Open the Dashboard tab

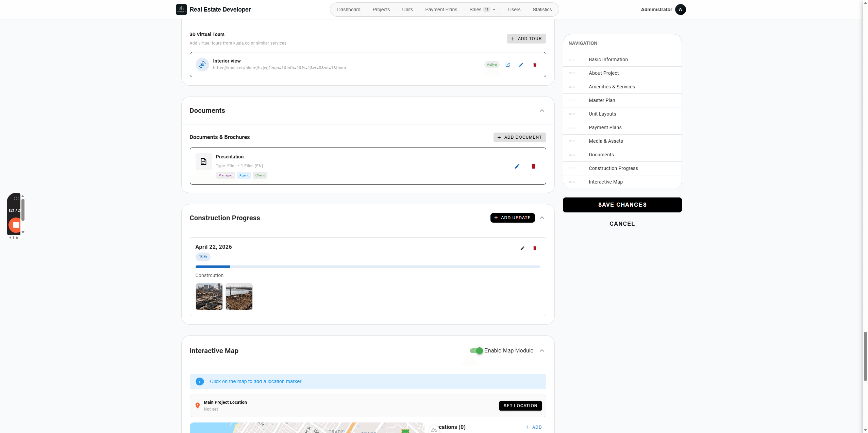click(349, 10)
